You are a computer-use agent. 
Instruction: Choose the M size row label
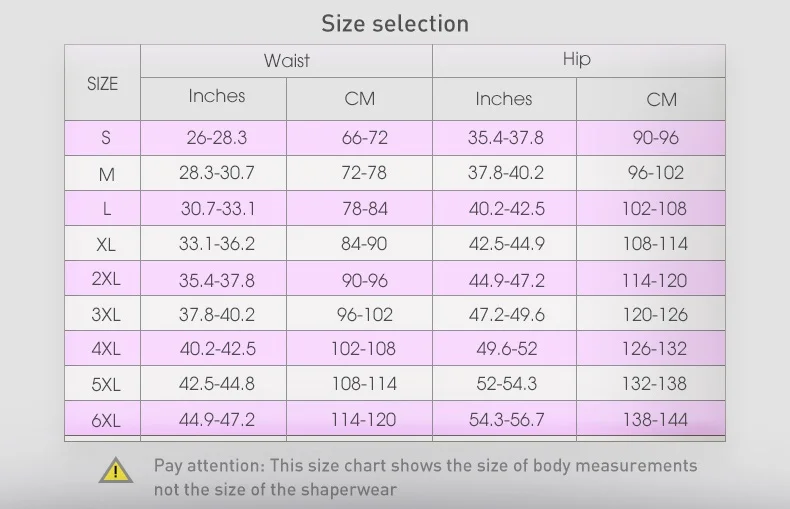106,174
